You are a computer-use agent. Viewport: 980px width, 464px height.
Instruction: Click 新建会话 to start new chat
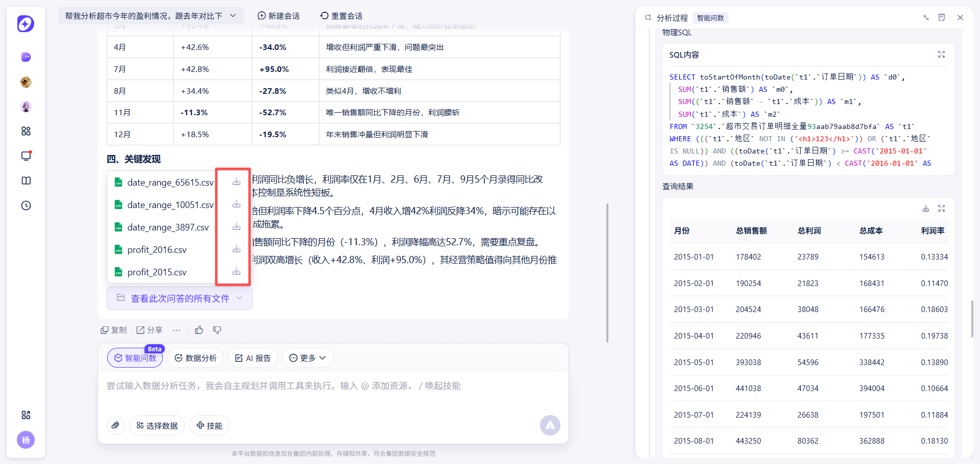pos(279,16)
